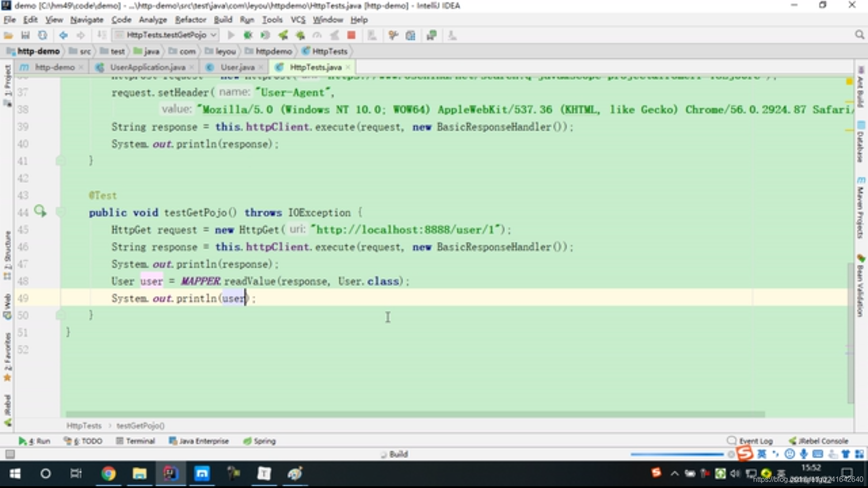
Task: Toggle the Ant Build right sidebar panel
Action: pos(860,87)
